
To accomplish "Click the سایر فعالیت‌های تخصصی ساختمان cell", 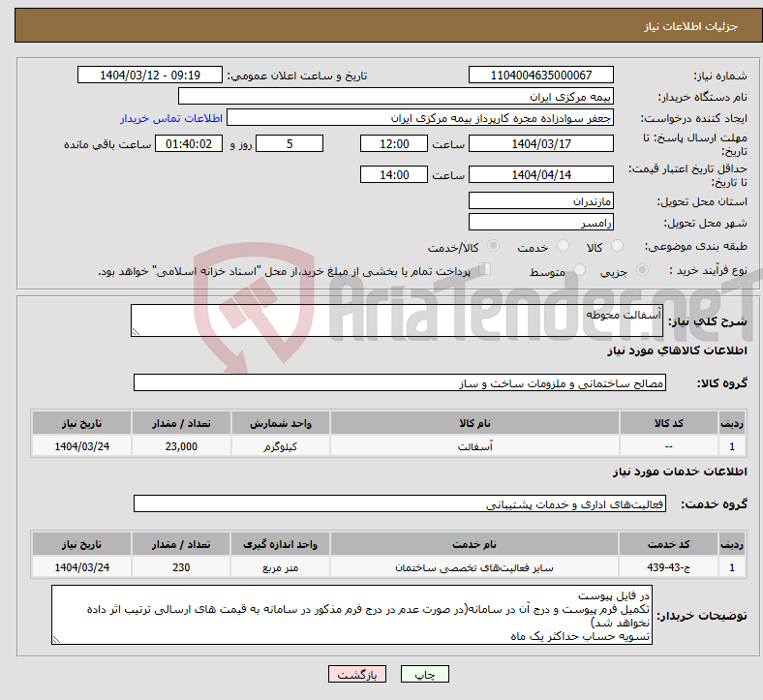I will coord(474,567).
